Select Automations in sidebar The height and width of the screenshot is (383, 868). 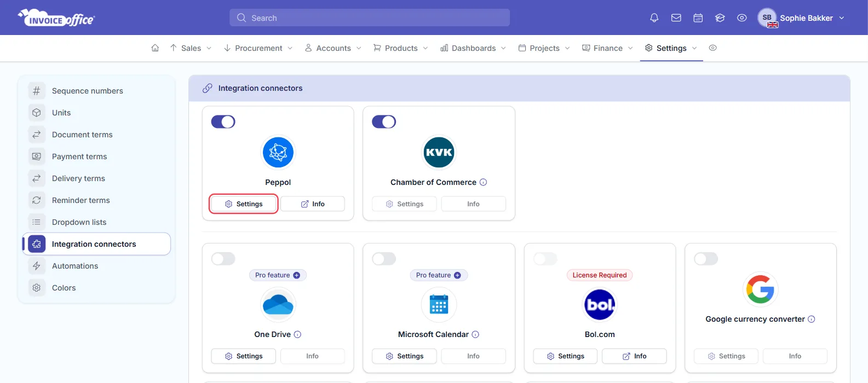(x=96, y=266)
